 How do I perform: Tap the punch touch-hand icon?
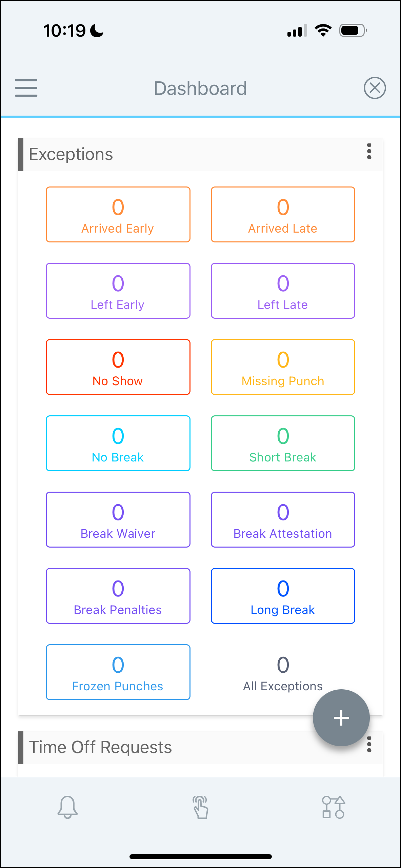[201, 807]
